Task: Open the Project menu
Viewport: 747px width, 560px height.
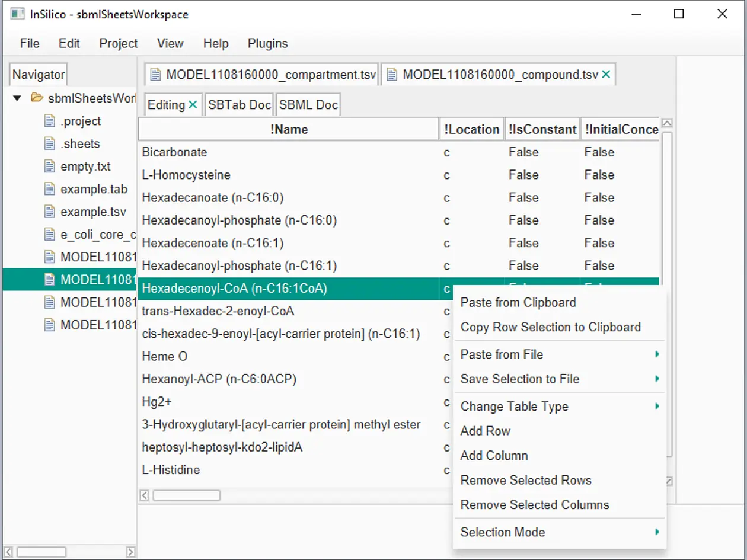Action: click(x=119, y=43)
